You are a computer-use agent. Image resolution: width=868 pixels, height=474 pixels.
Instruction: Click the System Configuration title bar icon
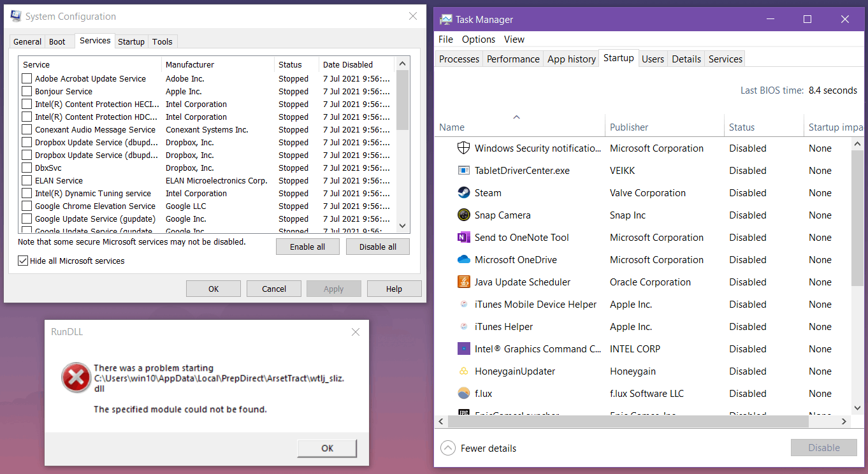point(15,17)
